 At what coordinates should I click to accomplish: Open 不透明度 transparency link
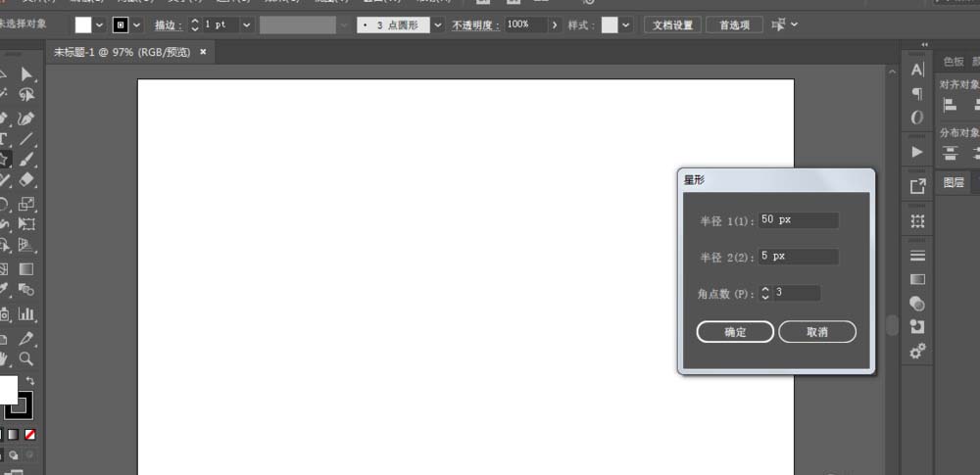[x=475, y=25]
